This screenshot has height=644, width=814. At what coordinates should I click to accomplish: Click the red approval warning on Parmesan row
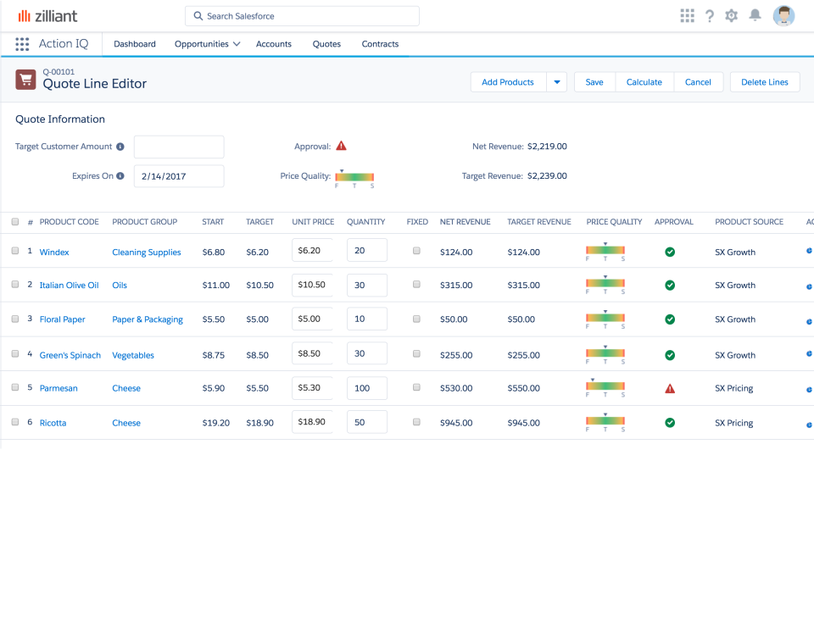pyautogui.click(x=670, y=387)
